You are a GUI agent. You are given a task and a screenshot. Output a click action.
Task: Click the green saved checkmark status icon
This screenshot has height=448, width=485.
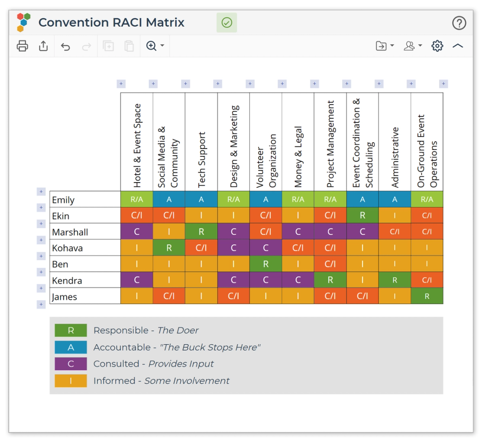click(227, 22)
